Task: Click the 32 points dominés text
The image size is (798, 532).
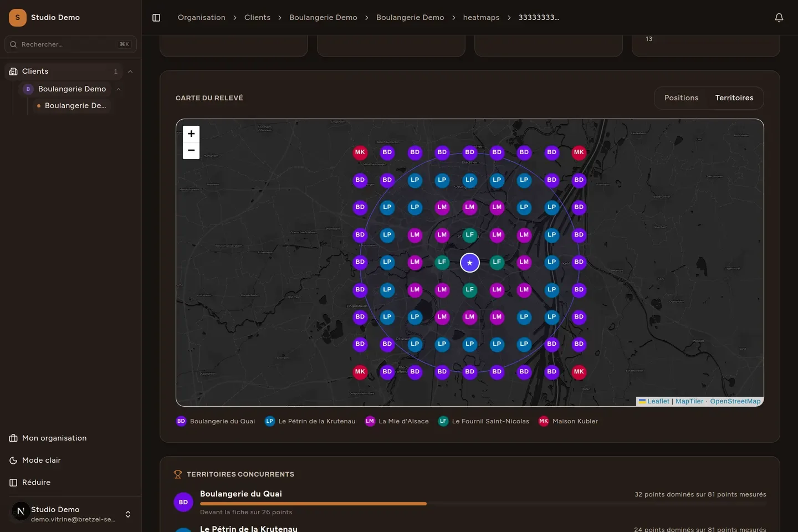Action: [x=700, y=494]
